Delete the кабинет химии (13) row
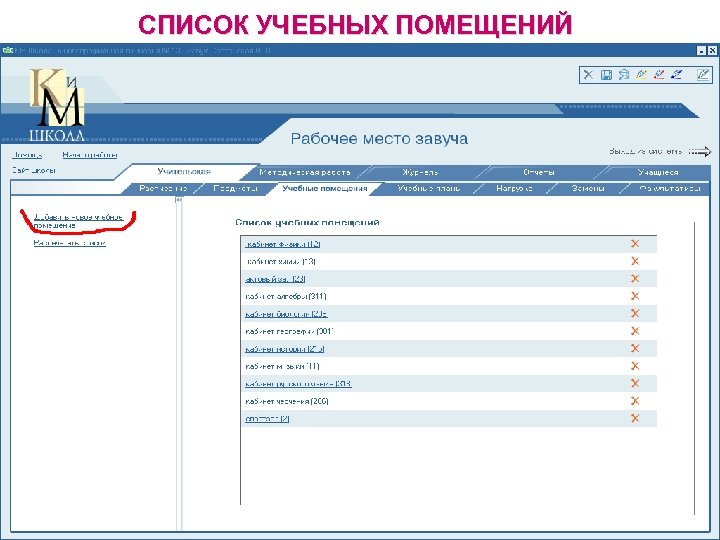The width and height of the screenshot is (720, 540). click(x=635, y=261)
